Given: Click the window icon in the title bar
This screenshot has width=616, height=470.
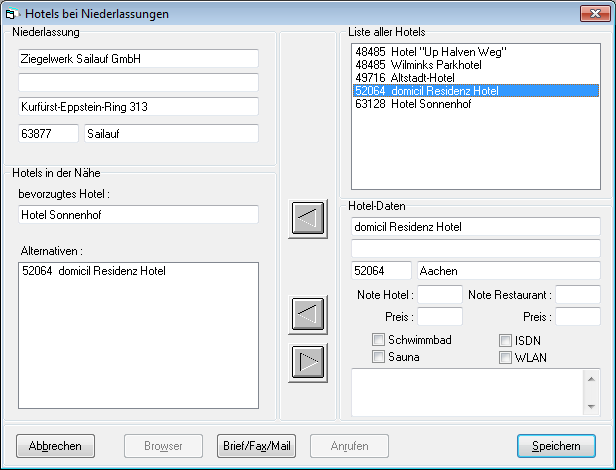Looking at the screenshot, I should [13, 14].
